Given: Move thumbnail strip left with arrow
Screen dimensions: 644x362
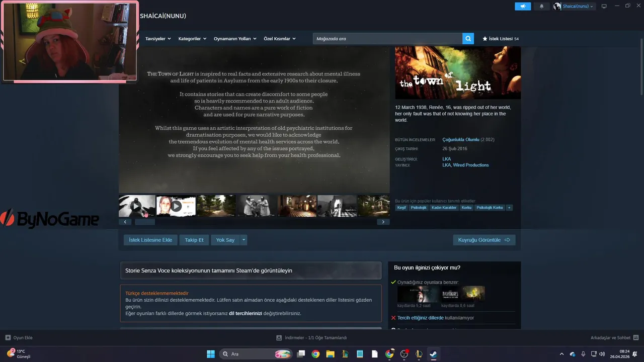Looking at the screenshot, I should point(125,222).
